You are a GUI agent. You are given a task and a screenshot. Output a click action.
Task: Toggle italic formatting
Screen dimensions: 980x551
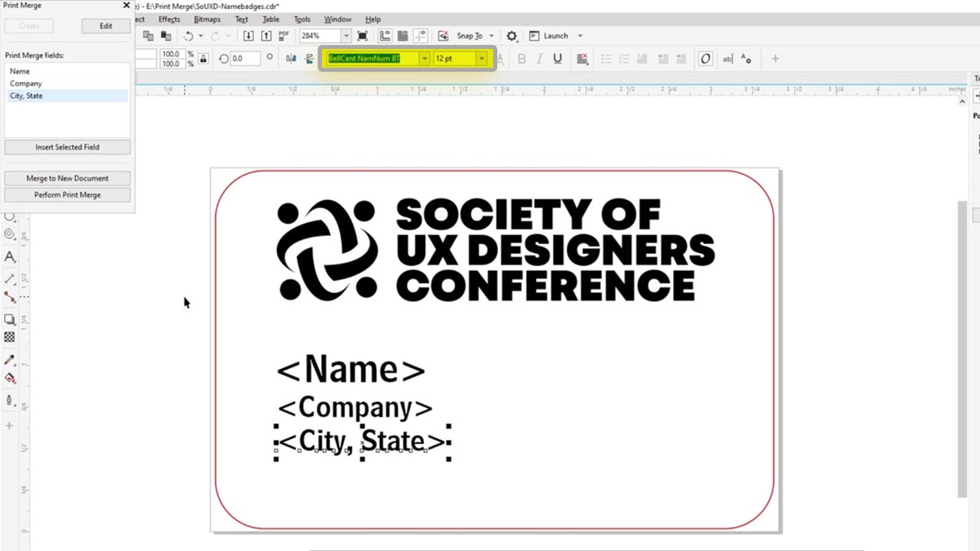pyautogui.click(x=541, y=58)
